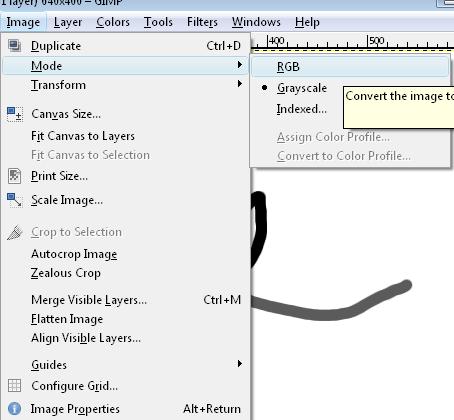454x420 pixels.
Task: Choose Zealous Crop
Action: tap(125, 273)
